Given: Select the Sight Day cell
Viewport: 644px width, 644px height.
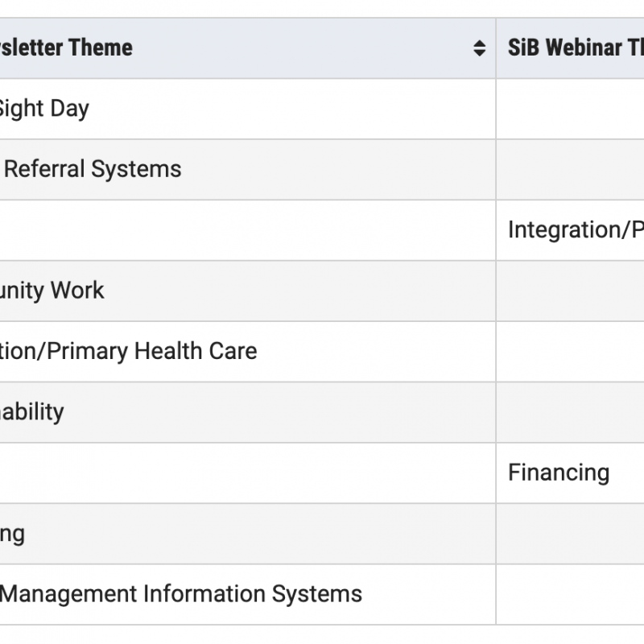Looking at the screenshot, I should [x=248, y=109].
